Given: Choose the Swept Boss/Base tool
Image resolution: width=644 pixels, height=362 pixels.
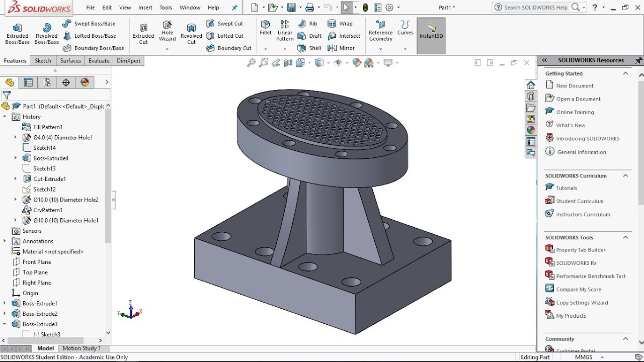Looking at the screenshot, I should (89, 24).
